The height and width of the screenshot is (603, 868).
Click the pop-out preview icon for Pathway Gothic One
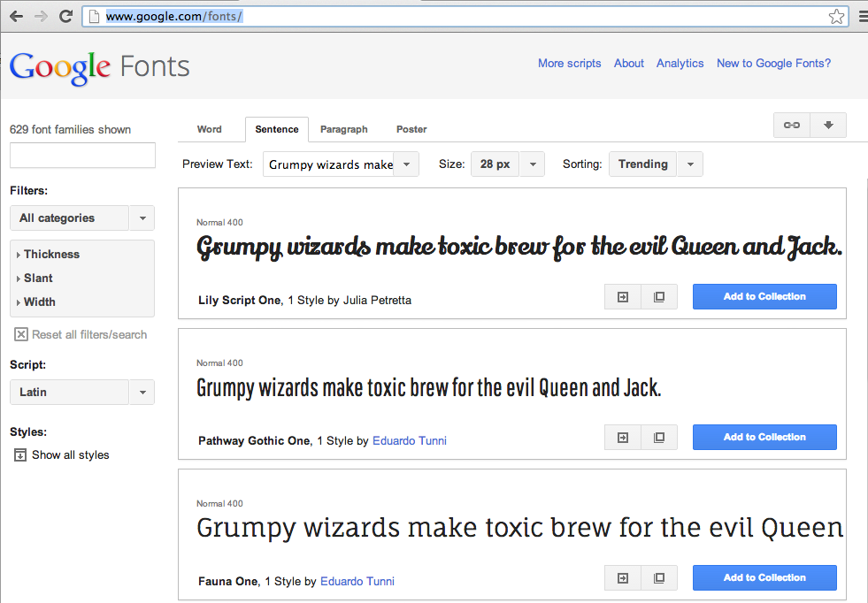[x=658, y=437]
